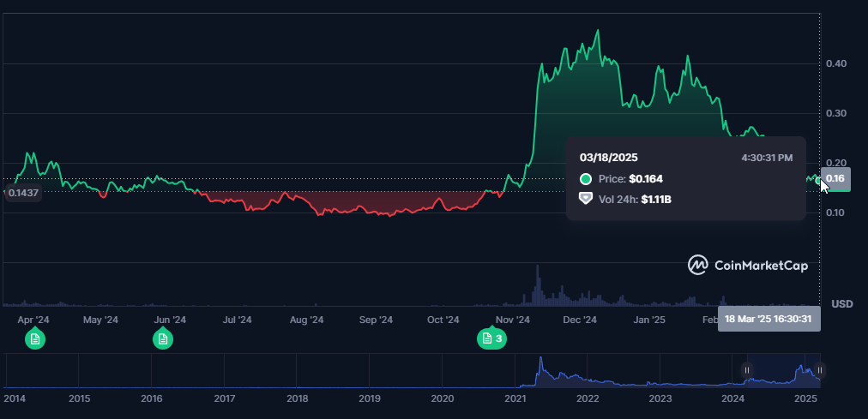Screen dimensions: 868x419
Task: Grab the right range handle on the overview timeline
Action: (820, 370)
